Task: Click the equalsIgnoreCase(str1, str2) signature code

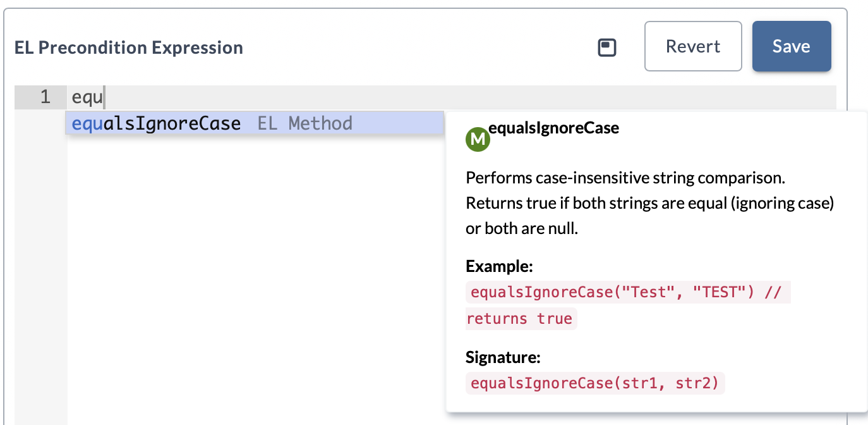Action: (595, 383)
